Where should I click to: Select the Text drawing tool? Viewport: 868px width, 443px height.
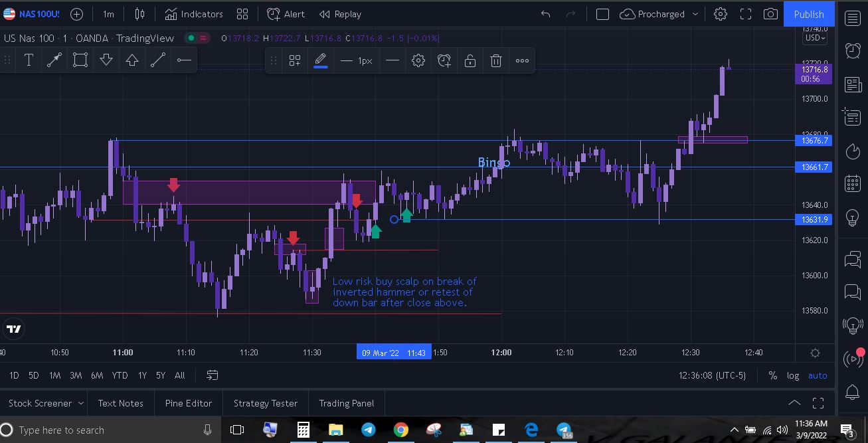[x=29, y=60]
